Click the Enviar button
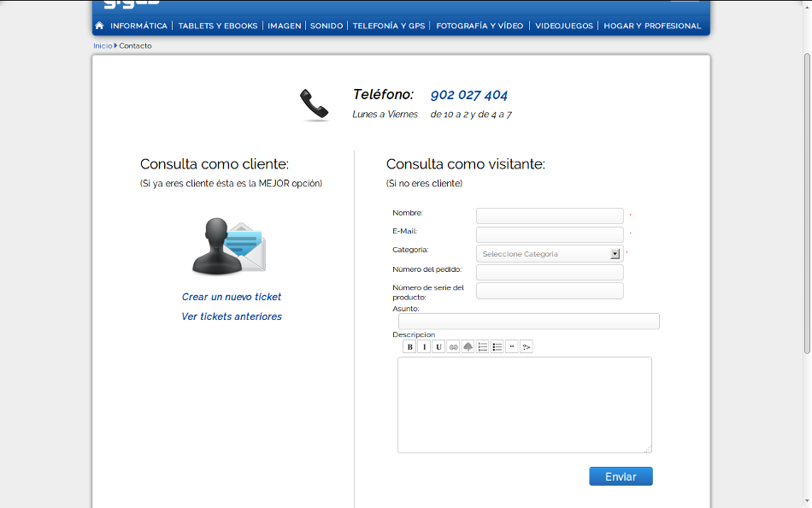This screenshot has height=508, width=812. tap(621, 476)
